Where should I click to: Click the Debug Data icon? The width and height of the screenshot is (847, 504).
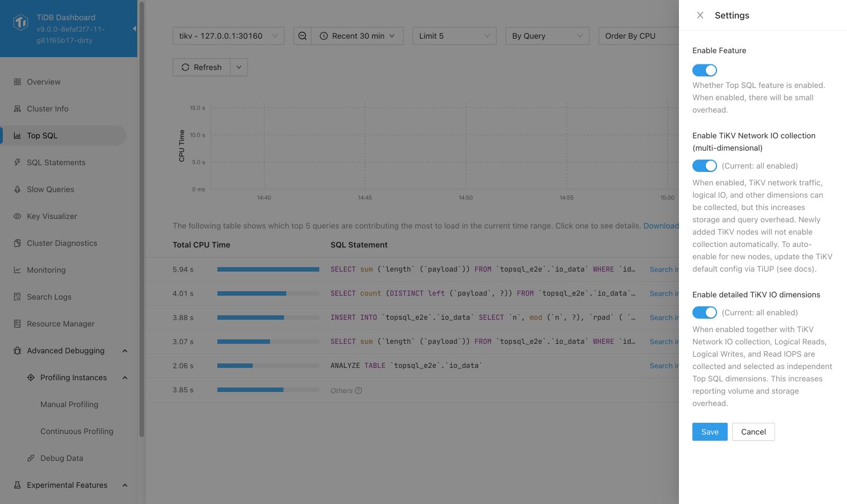pyautogui.click(x=31, y=458)
